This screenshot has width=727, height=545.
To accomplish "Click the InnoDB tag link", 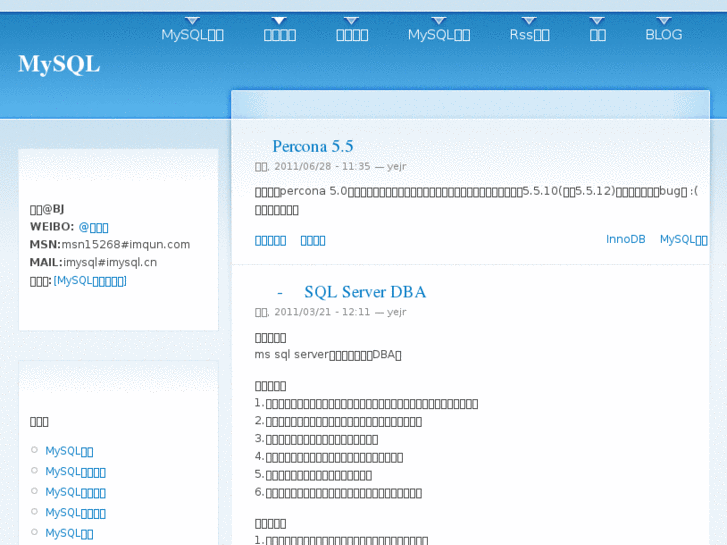I will tap(625, 239).
